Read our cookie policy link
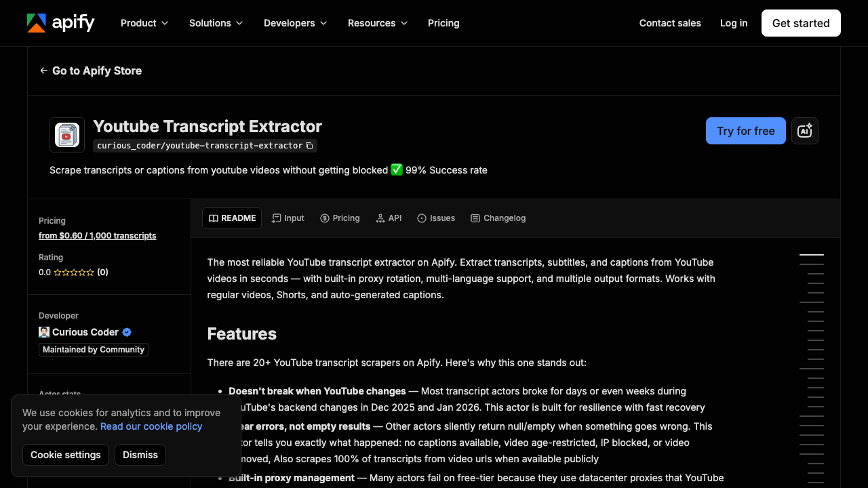This screenshot has height=488, width=868. pyautogui.click(x=151, y=426)
